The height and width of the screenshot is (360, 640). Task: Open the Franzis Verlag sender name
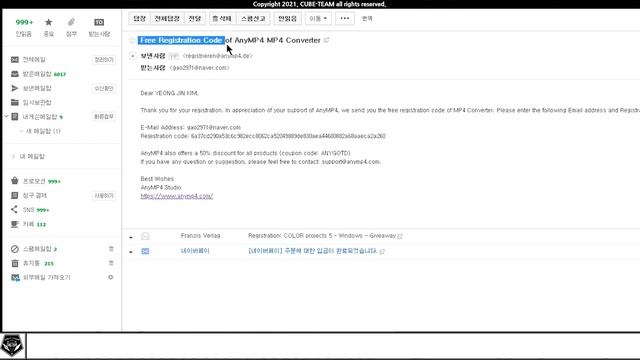(x=200, y=236)
